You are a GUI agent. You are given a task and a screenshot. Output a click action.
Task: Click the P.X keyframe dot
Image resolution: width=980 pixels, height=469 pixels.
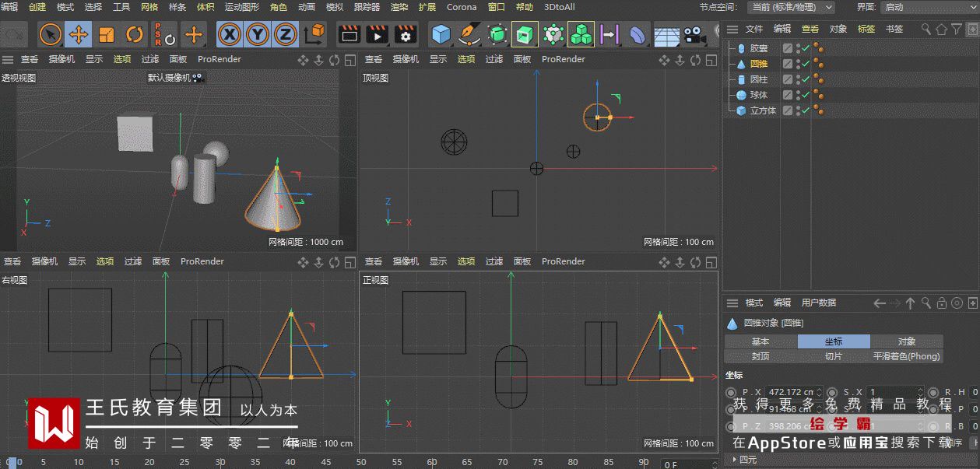tap(730, 392)
